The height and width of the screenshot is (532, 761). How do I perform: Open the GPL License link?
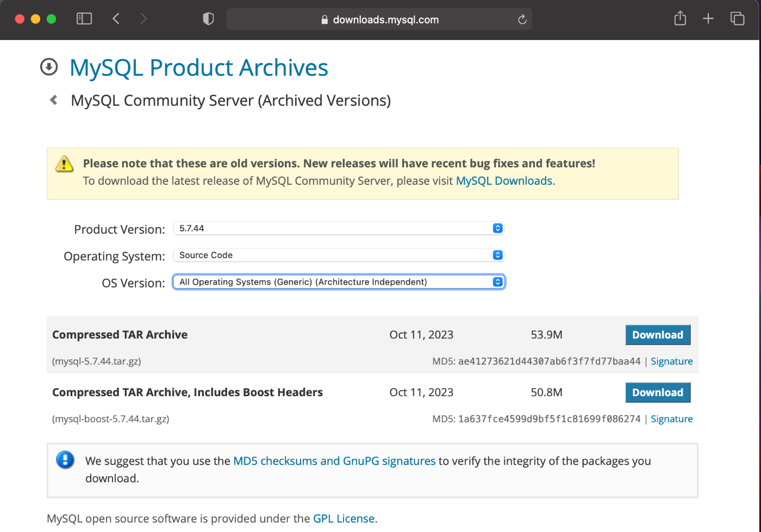344,518
